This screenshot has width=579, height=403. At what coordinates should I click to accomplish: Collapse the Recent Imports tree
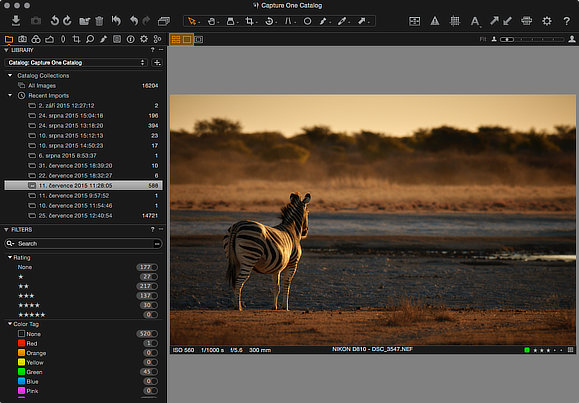tap(10, 95)
